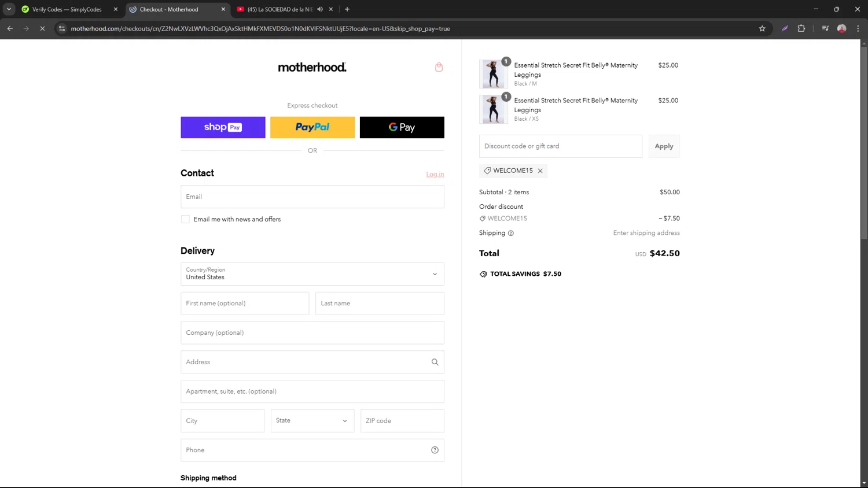Screen dimensions: 868x488
Task: Stop loading the page
Action: pyautogui.click(x=42, y=28)
